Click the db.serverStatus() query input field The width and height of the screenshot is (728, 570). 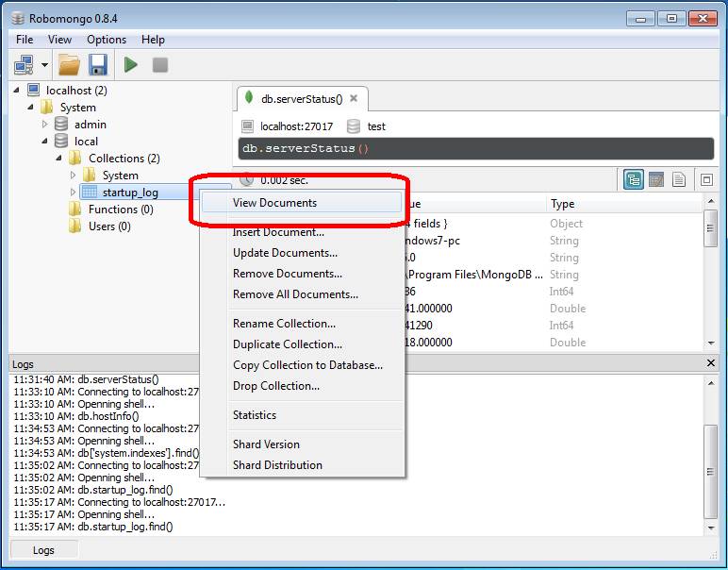click(475, 149)
